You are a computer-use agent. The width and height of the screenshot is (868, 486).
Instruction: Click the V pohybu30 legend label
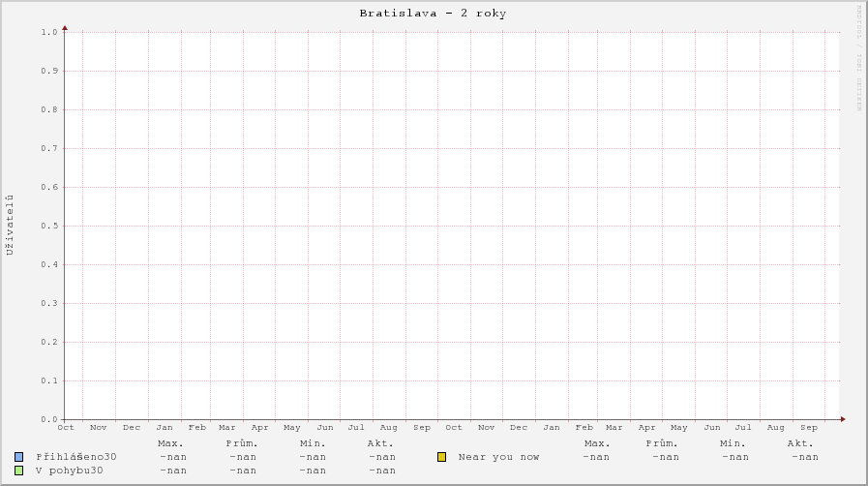coord(70,471)
